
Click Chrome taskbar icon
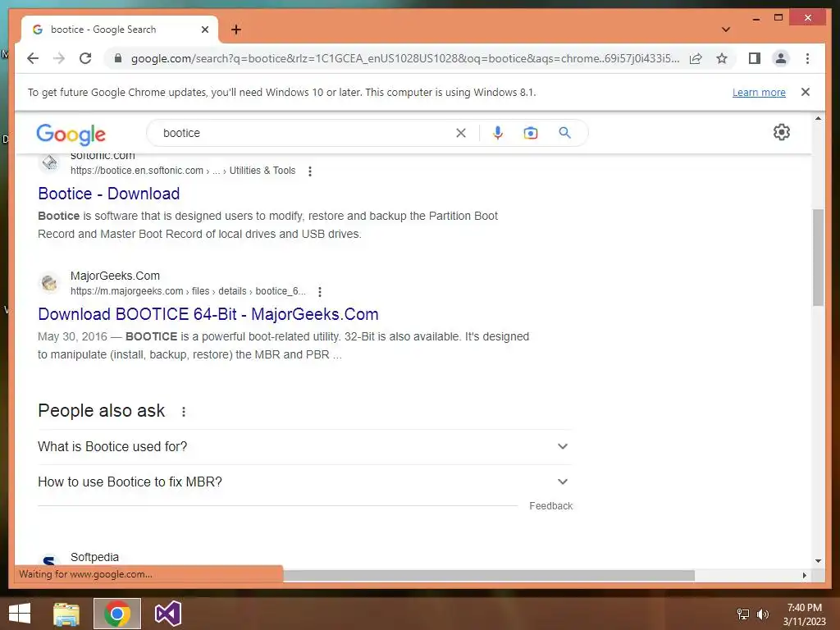[x=116, y=614]
